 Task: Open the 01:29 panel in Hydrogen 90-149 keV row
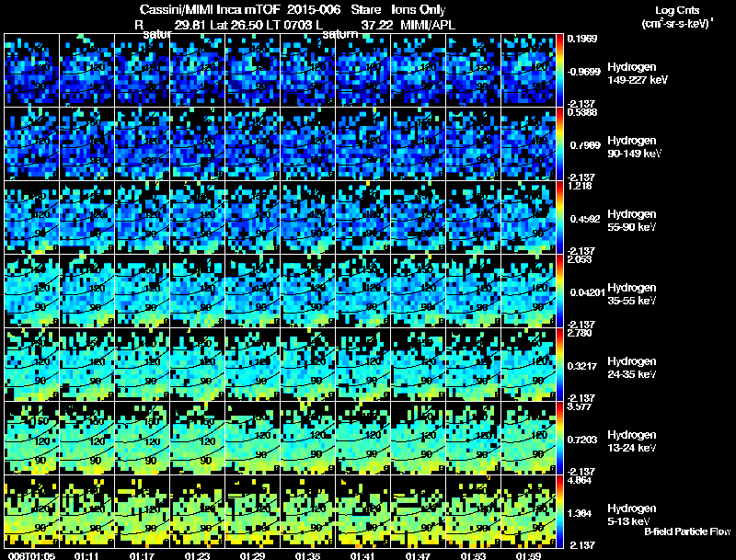click(x=252, y=143)
